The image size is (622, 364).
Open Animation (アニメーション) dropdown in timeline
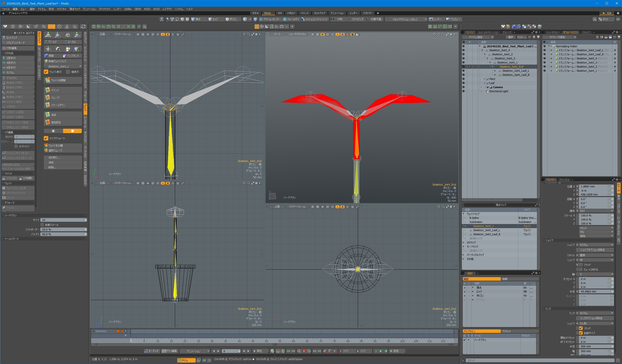pyautogui.click(x=195, y=351)
